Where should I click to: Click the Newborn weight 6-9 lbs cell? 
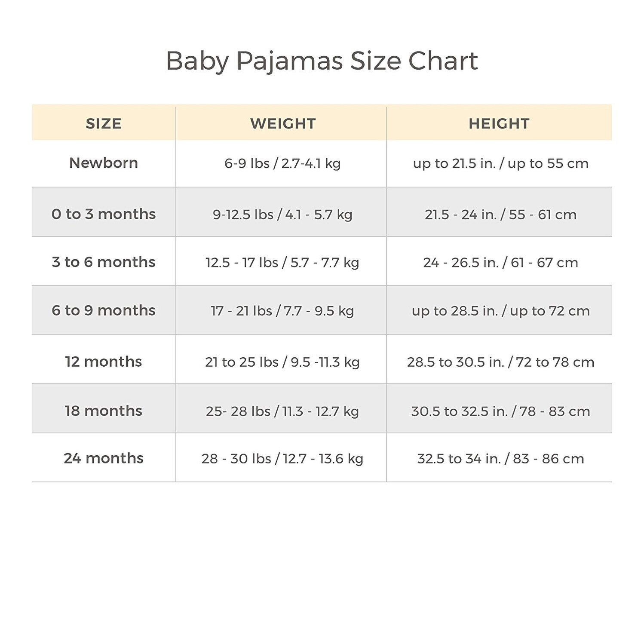click(282, 163)
